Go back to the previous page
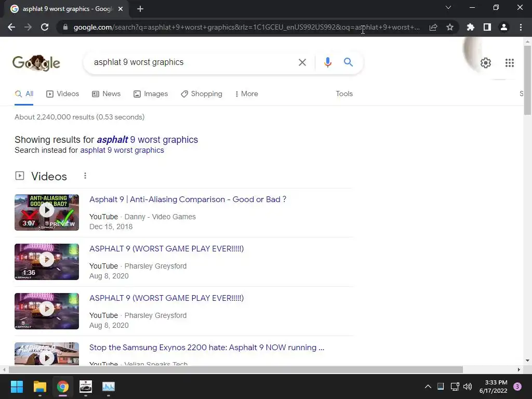532x399 pixels. click(11, 27)
